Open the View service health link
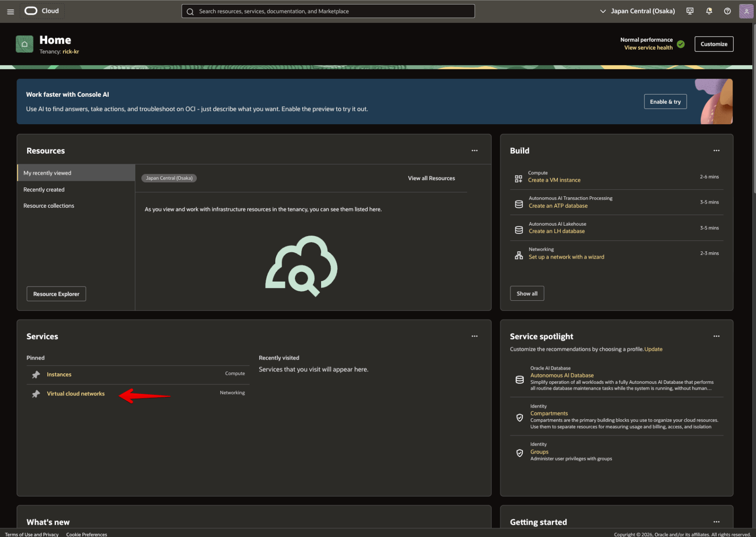 [648, 48]
